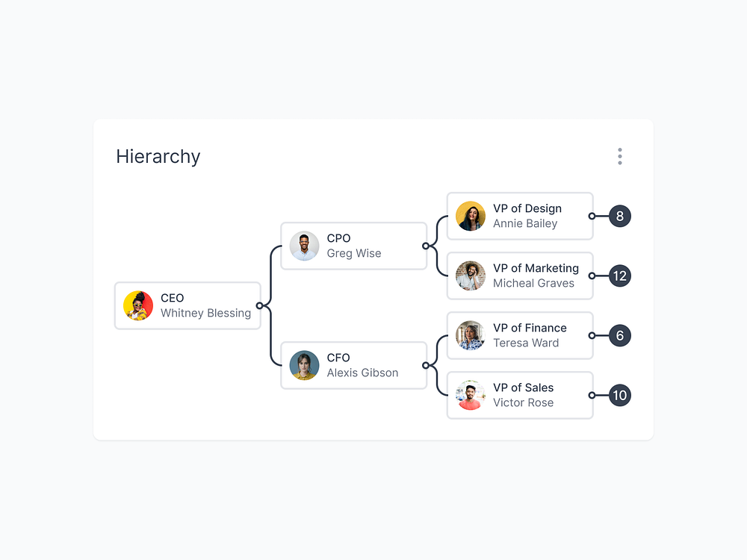Select the VP of Sales count badge 10
Screen dimensions: 747x560
click(619, 395)
